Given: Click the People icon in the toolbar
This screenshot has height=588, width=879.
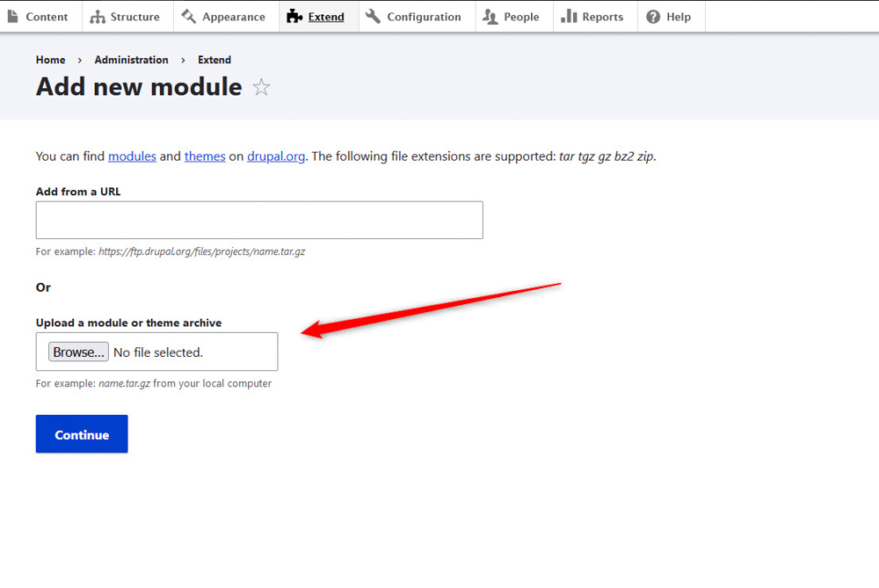Looking at the screenshot, I should 490,16.
